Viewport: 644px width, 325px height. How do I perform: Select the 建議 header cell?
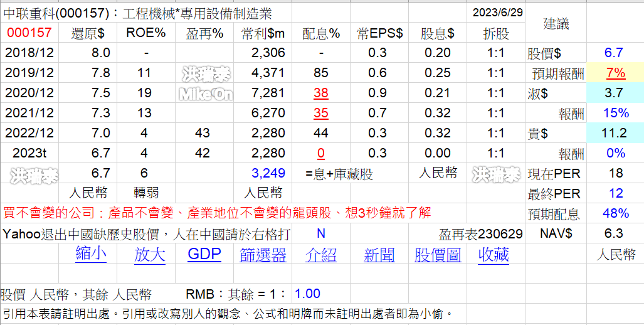point(556,23)
